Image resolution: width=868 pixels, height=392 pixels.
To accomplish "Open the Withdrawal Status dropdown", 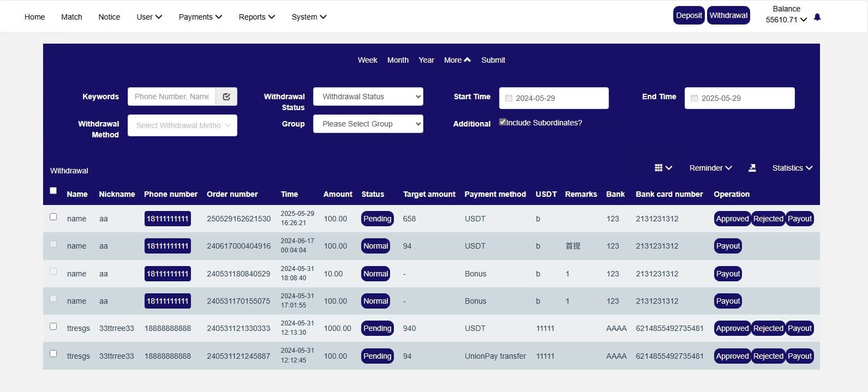I will (368, 97).
